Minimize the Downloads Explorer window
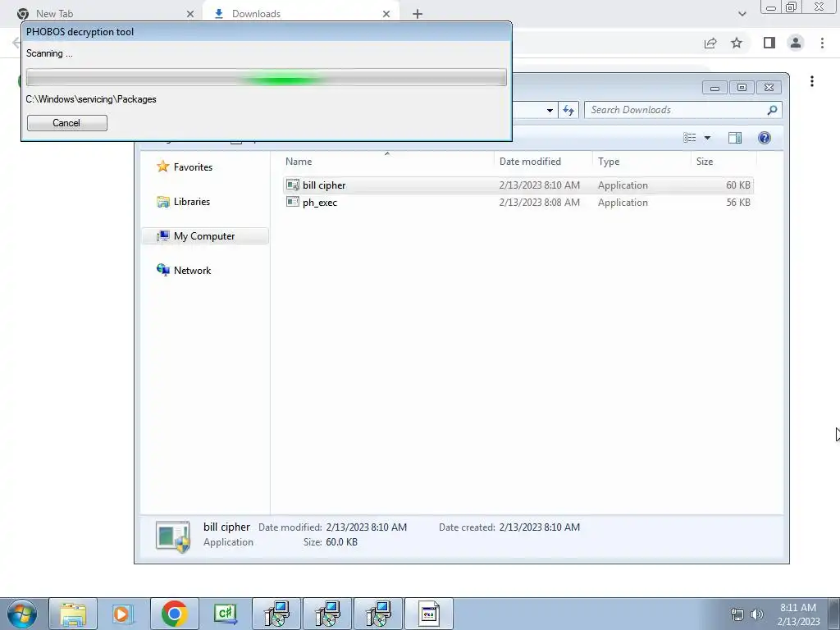This screenshot has height=630, width=840. (714, 87)
